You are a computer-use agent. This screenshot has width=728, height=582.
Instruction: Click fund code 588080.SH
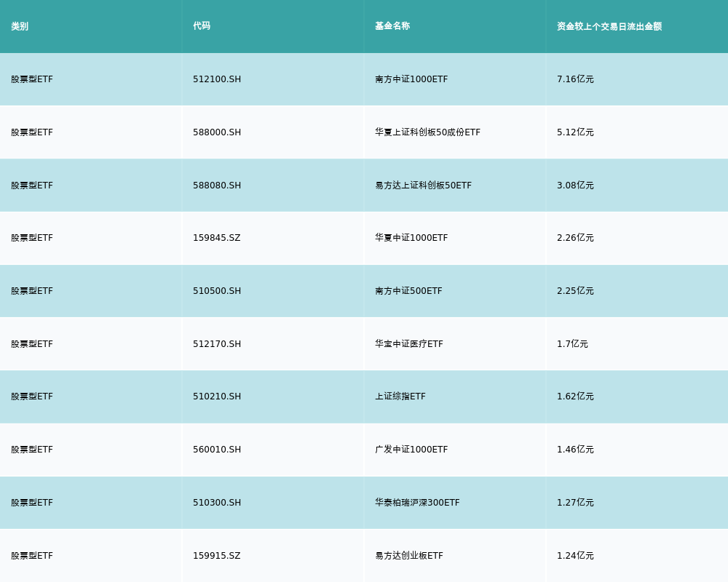click(x=217, y=186)
